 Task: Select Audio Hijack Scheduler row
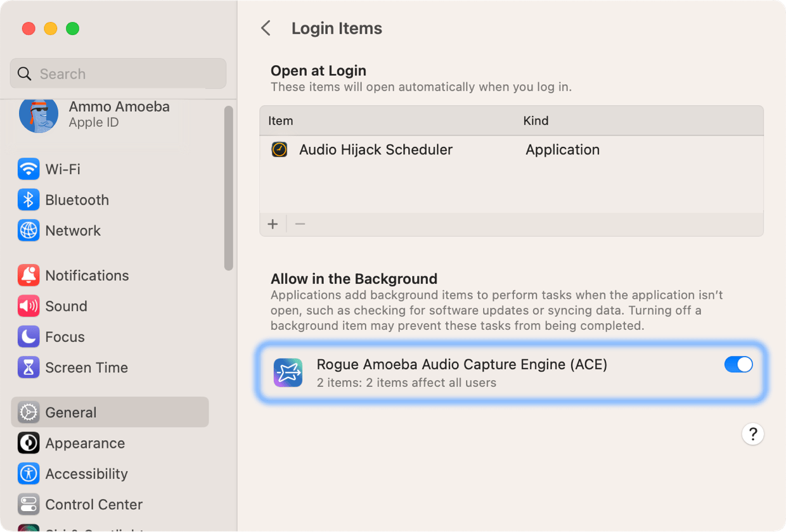(376, 150)
